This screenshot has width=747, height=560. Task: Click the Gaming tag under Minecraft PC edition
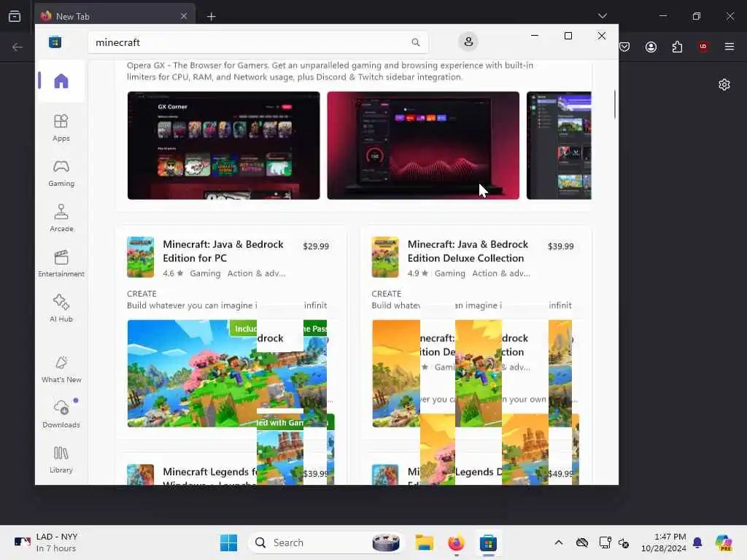tap(205, 273)
